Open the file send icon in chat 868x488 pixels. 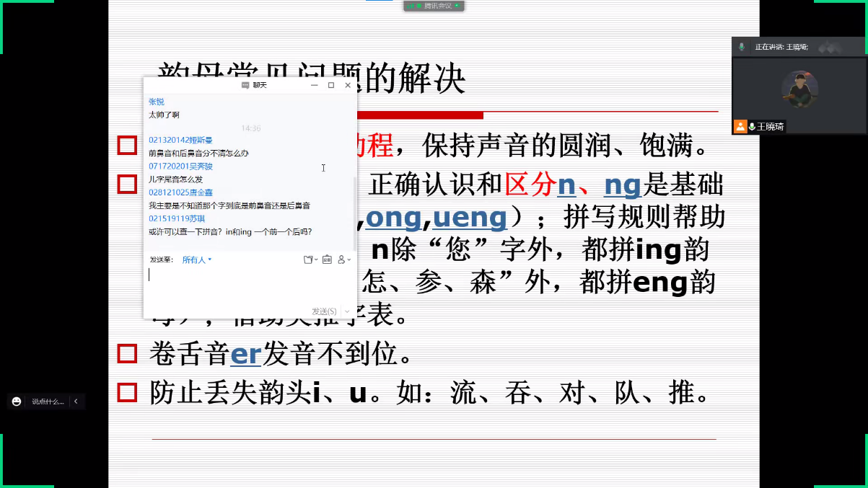pyautogui.click(x=309, y=259)
